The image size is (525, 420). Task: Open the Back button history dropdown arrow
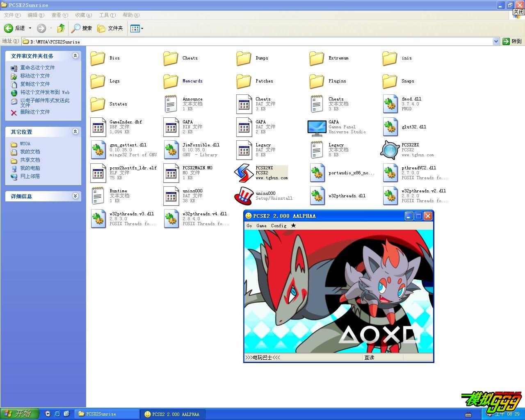(30, 28)
